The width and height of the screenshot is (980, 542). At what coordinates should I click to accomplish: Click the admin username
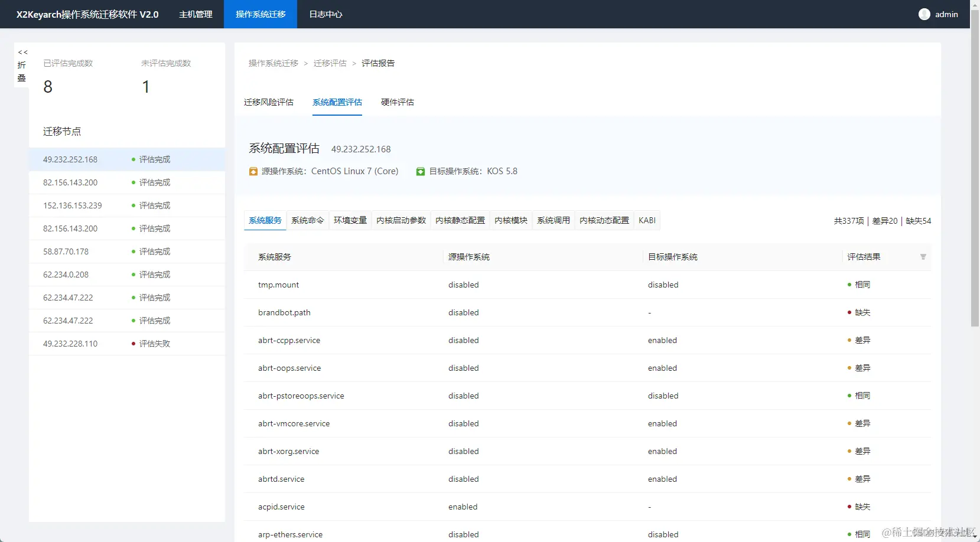coord(946,14)
